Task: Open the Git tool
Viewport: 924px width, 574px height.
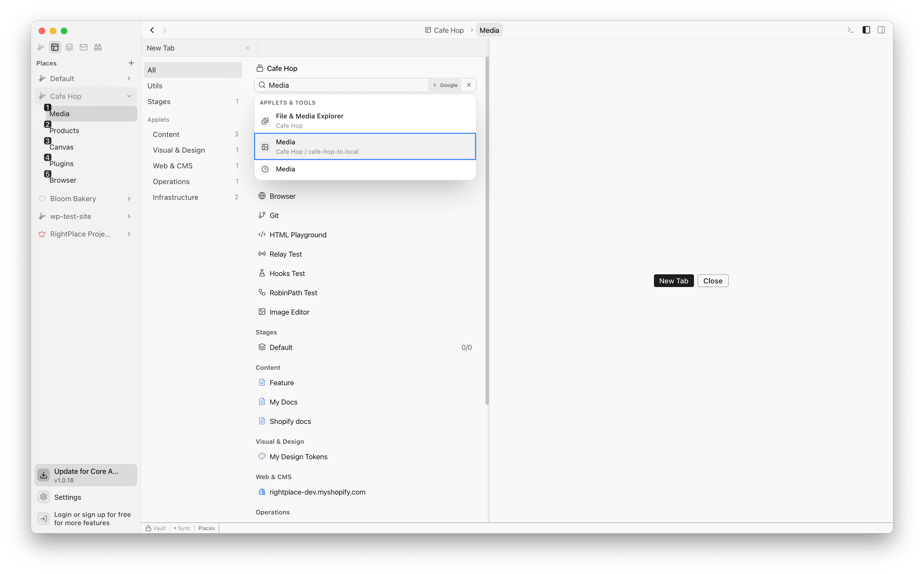Action: pos(365,216)
